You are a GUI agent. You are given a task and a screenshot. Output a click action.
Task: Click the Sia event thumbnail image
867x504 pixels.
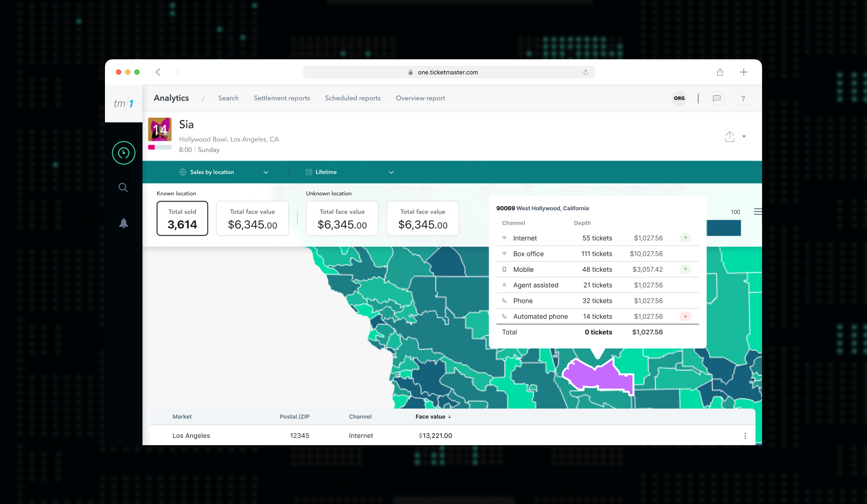tap(160, 130)
